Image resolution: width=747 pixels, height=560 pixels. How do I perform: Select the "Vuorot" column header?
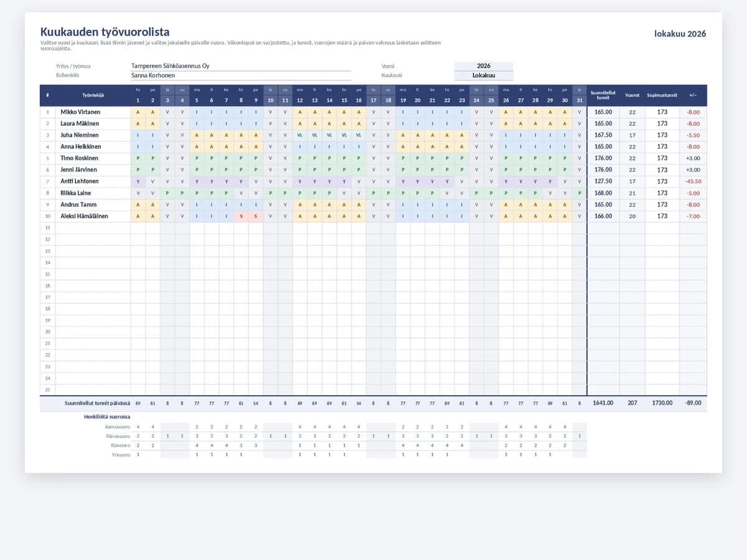[632, 95]
